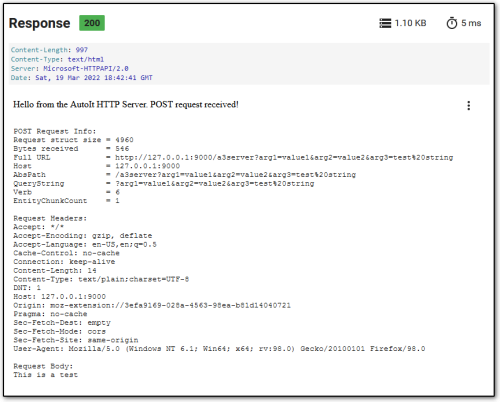The image size is (500, 402).
Task: Click the Request Headers section title
Action: (50, 218)
